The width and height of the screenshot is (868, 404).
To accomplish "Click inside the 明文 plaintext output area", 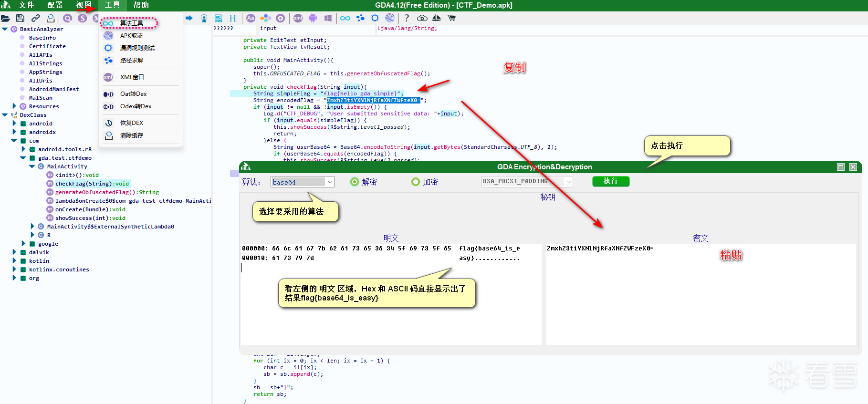I will (x=391, y=294).
